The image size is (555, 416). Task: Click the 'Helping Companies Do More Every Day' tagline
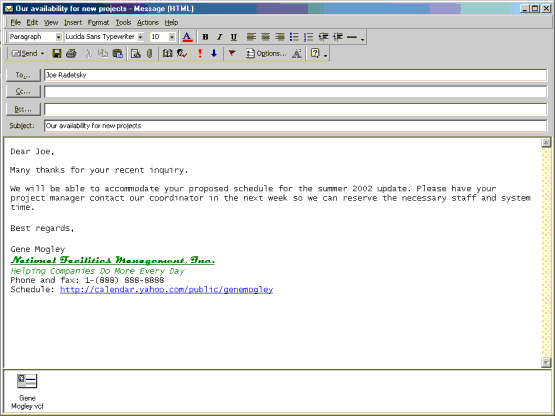(98, 271)
